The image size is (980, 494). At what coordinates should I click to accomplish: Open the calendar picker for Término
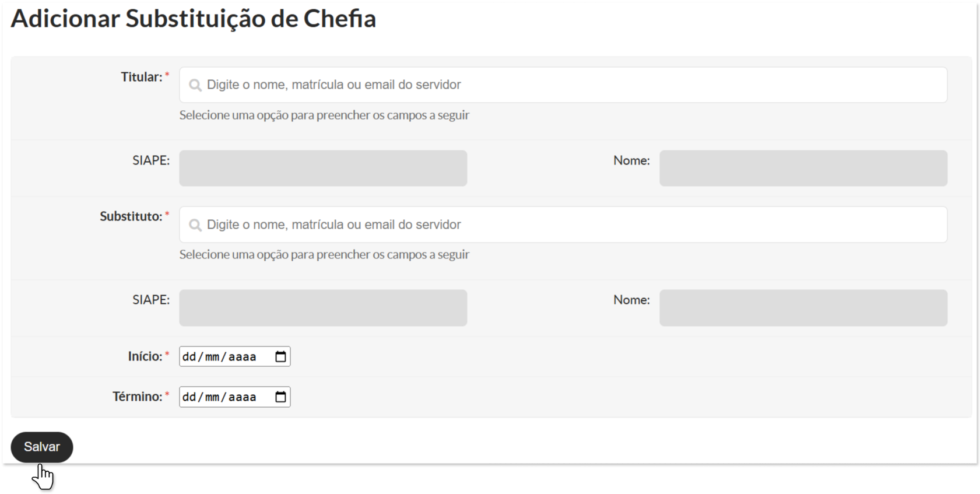[x=280, y=397]
